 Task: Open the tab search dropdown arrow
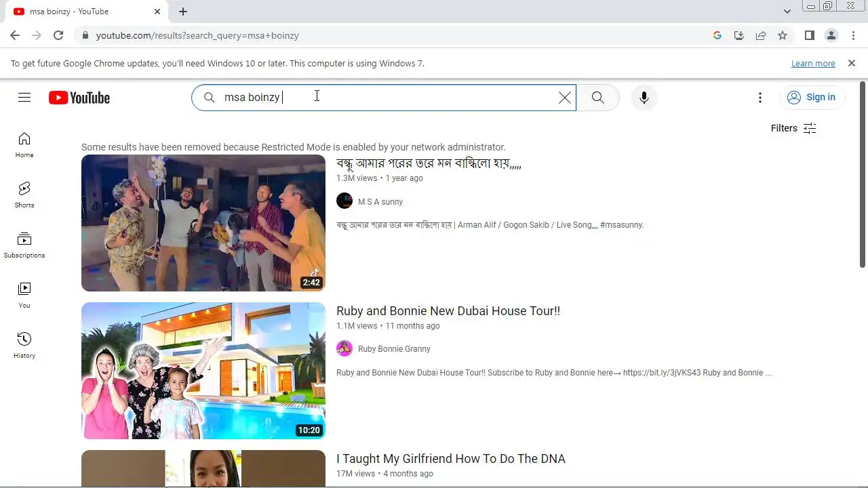(x=787, y=12)
